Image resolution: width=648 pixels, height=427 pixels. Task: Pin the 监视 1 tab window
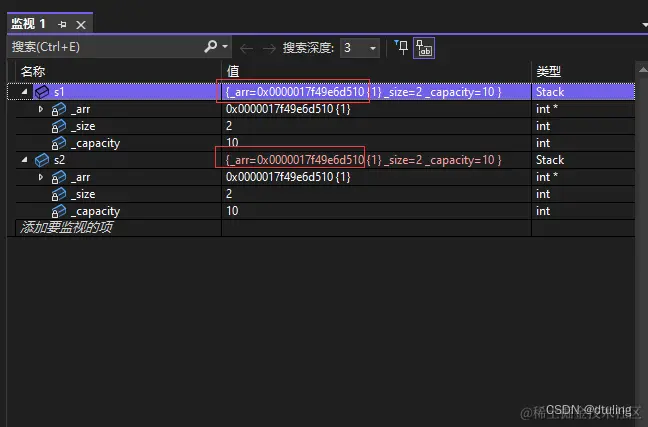pyautogui.click(x=62, y=24)
